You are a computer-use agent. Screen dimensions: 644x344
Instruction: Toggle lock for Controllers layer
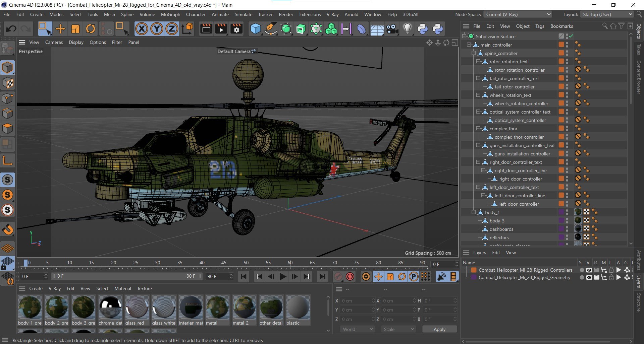coord(611,270)
